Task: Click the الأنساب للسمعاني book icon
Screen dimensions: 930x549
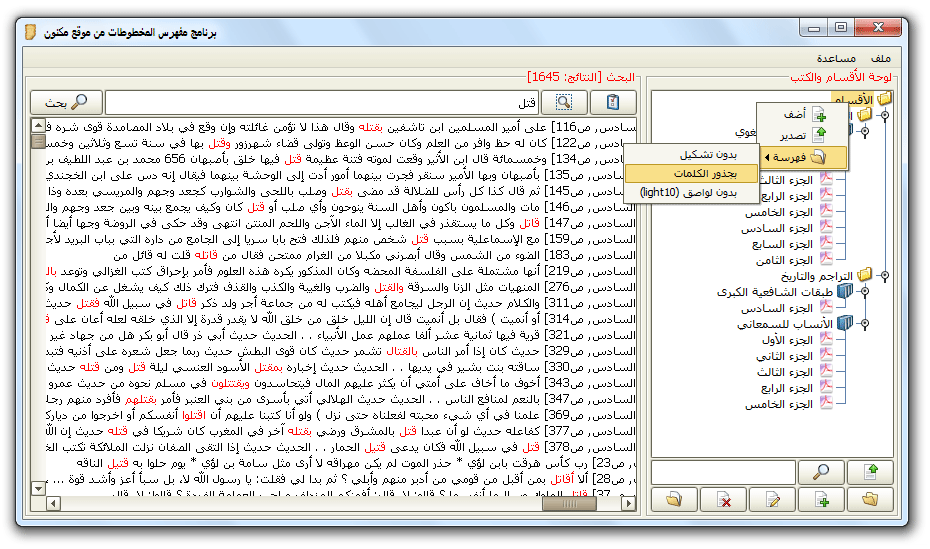Action: coord(845,323)
